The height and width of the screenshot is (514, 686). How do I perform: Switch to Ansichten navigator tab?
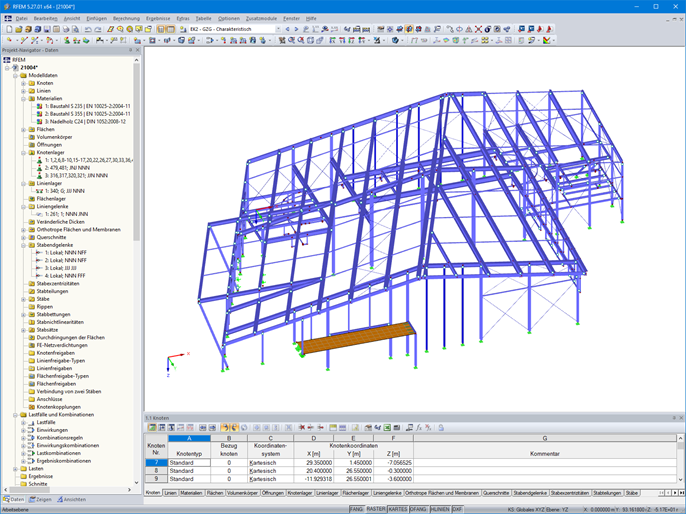coord(71,499)
